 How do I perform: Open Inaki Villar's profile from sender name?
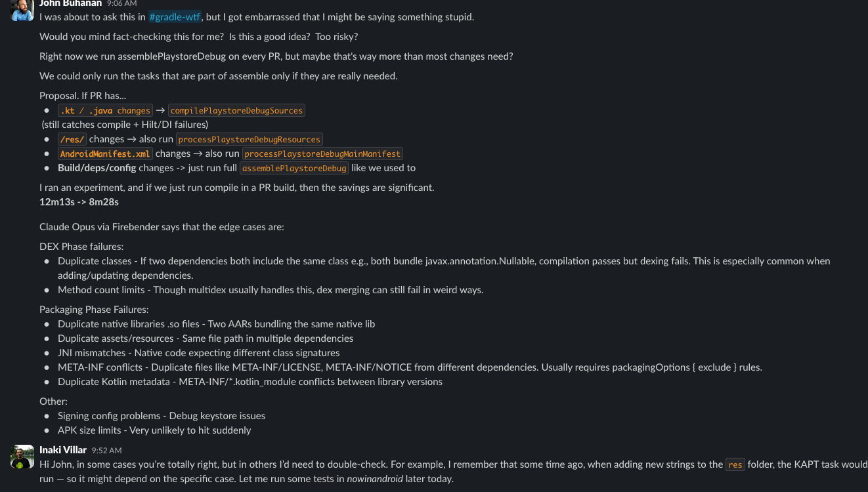pyautogui.click(x=63, y=450)
